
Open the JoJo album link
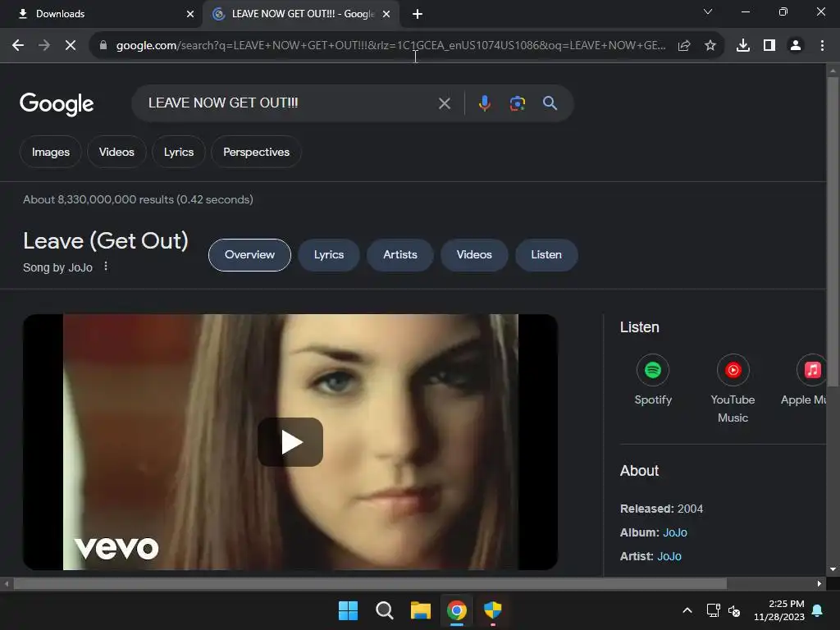click(675, 532)
